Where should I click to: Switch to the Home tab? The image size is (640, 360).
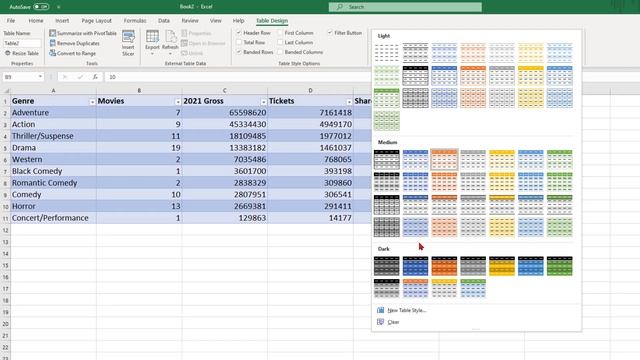tap(36, 20)
